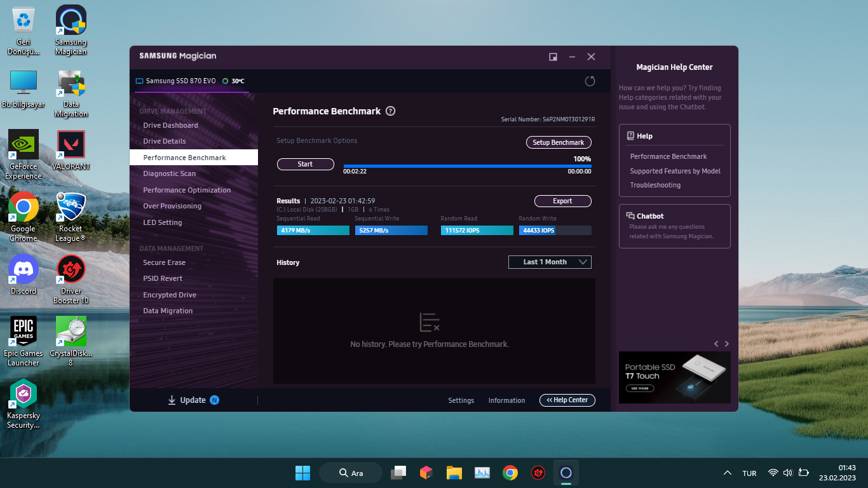Click the Update download icon
The height and width of the screenshot is (488, 868).
click(172, 400)
